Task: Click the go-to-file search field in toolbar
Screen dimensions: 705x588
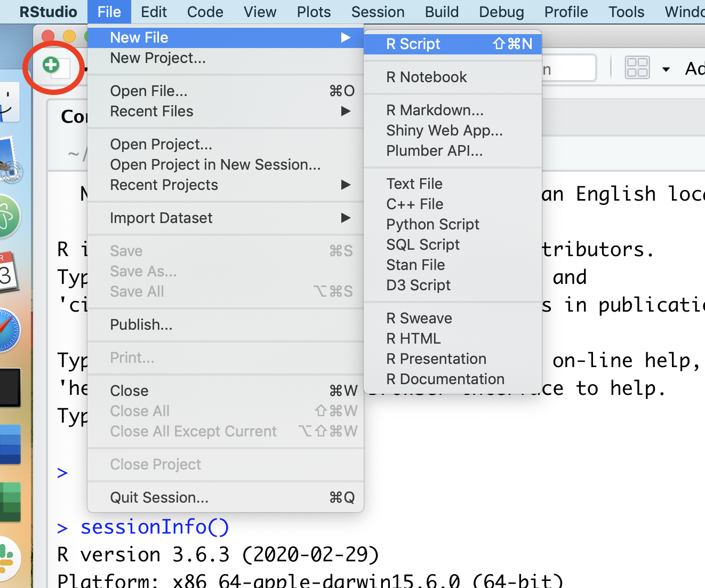Action: pyautogui.click(x=567, y=69)
